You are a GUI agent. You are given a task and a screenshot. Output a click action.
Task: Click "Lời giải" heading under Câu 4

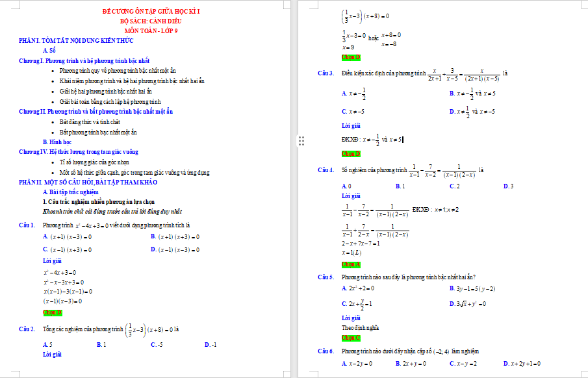coord(351,195)
